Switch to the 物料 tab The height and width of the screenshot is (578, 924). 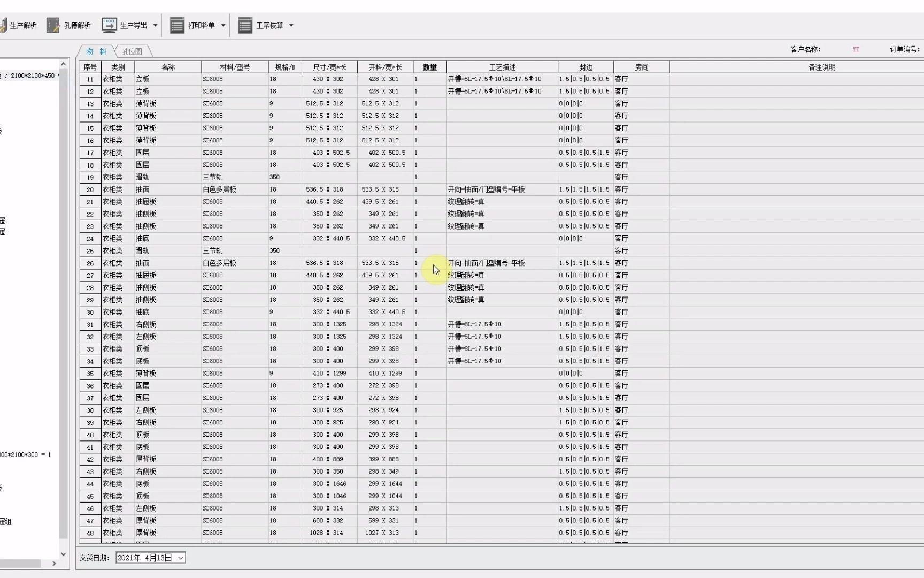[x=96, y=51]
